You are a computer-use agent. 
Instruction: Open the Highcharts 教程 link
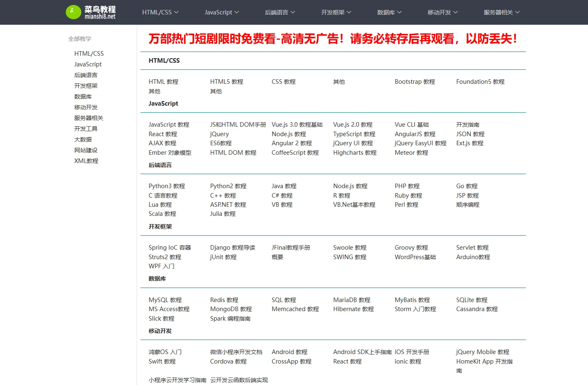pyautogui.click(x=355, y=153)
